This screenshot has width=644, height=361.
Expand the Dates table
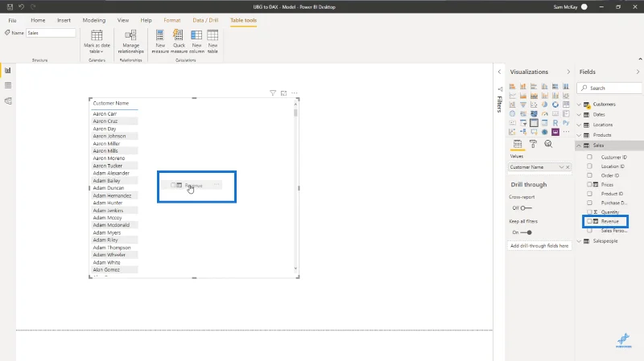(x=579, y=114)
